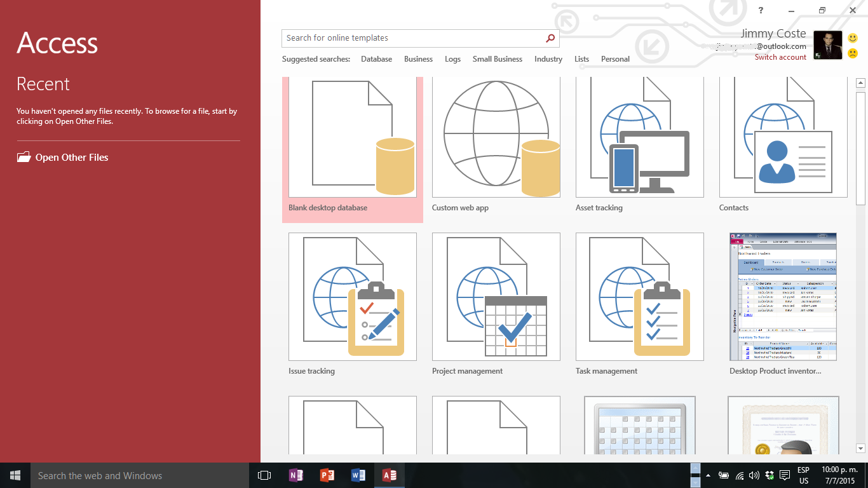This screenshot has width=868, height=488.
Task: Open Help question mark button
Action: pyautogui.click(x=761, y=10)
